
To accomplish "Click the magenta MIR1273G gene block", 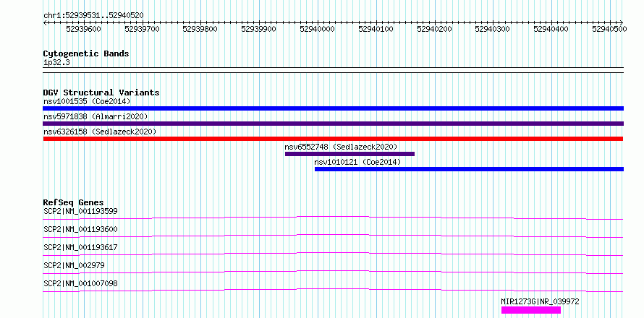I will (531, 310).
